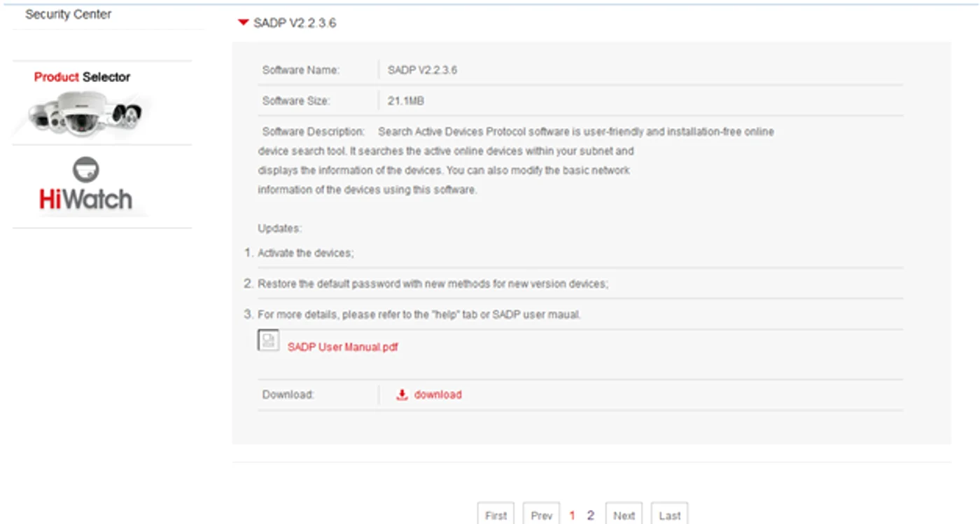Click the SADP V2.2.3.6 section title
This screenshot has width=980, height=524.
coord(295,23)
